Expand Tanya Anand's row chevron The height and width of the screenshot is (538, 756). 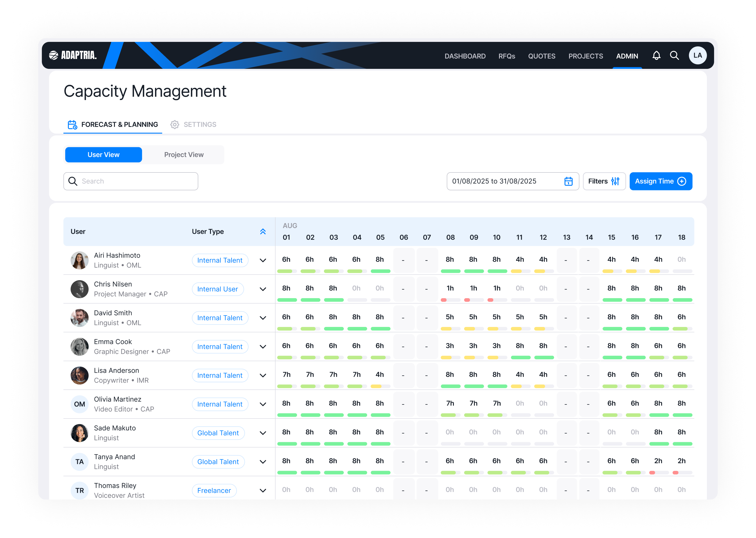(x=263, y=462)
